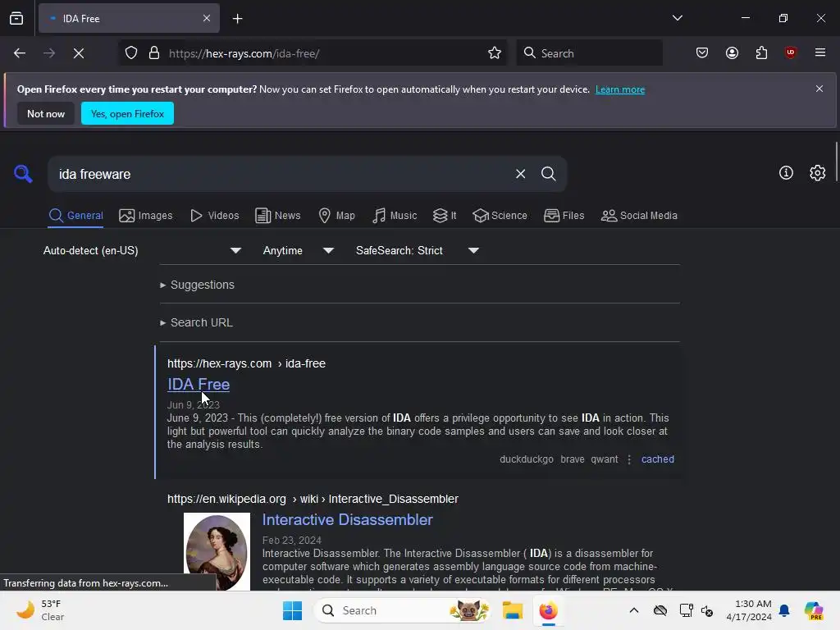
Task: Click the SearXNG magnifier logo
Action: point(23,174)
